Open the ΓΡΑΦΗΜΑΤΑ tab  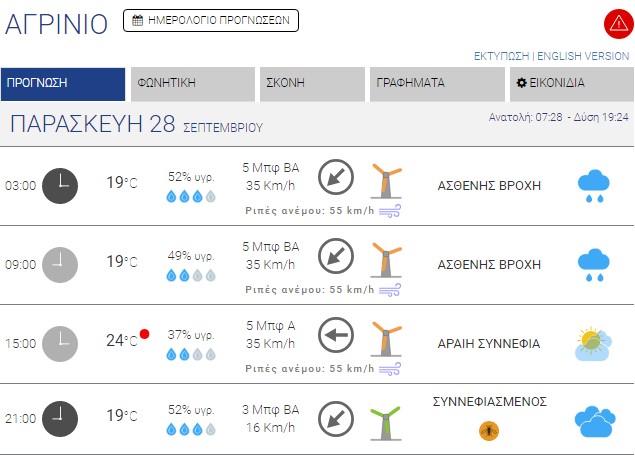pos(437,84)
